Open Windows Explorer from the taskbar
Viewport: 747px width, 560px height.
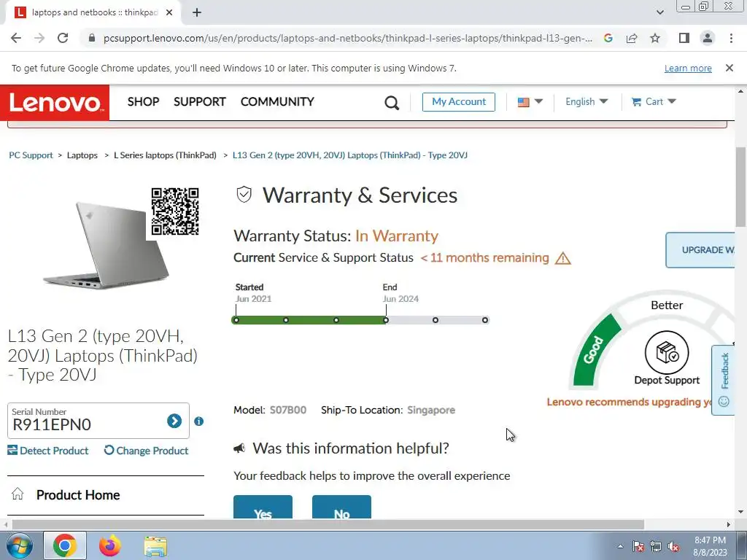coord(155,547)
